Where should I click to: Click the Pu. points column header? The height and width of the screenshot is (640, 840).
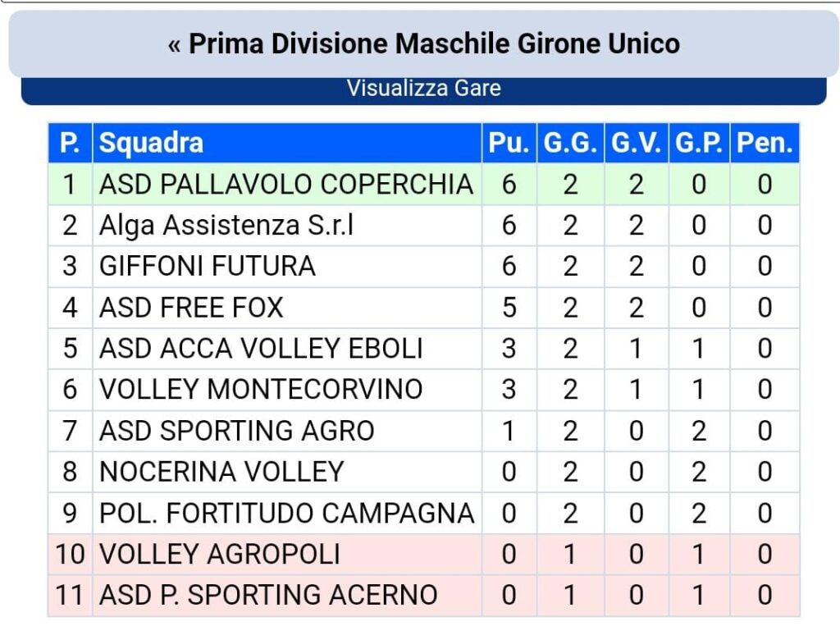coord(509,144)
